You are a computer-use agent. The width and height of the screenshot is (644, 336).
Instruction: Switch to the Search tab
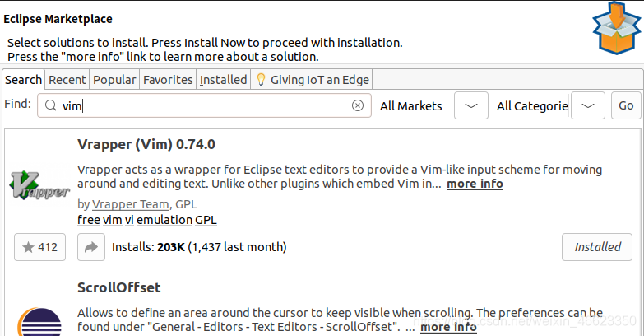(23, 79)
